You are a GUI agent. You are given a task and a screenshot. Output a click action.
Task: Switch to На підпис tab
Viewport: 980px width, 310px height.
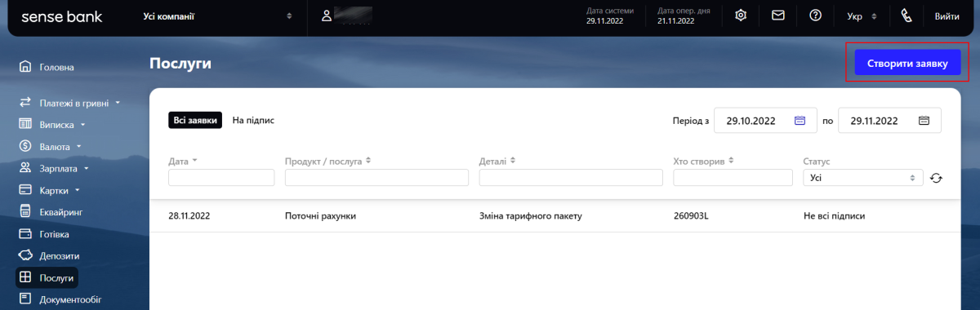click(253, 120)
